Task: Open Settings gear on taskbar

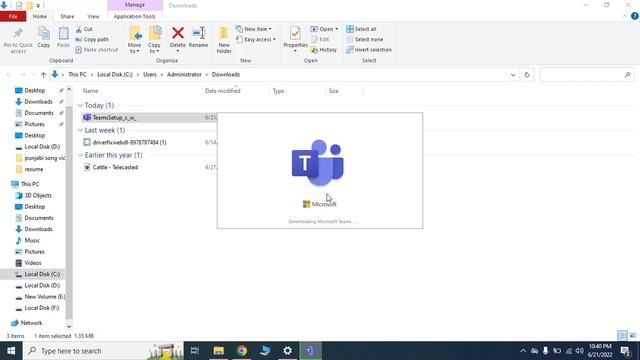Action: click(x=287, y=351)
